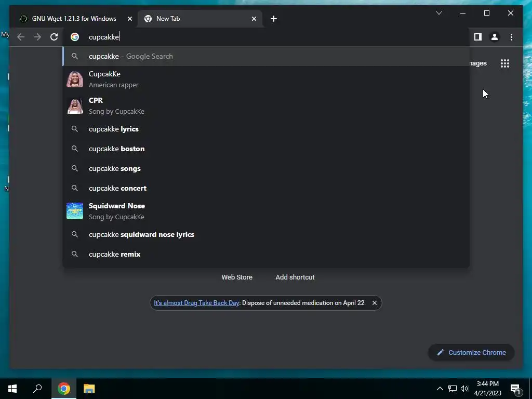Viewport: 532px width, 399px height.
Task: Click the pencil icon on Customize Chrome
Action: pyautogui.click(x=440, y=352)
